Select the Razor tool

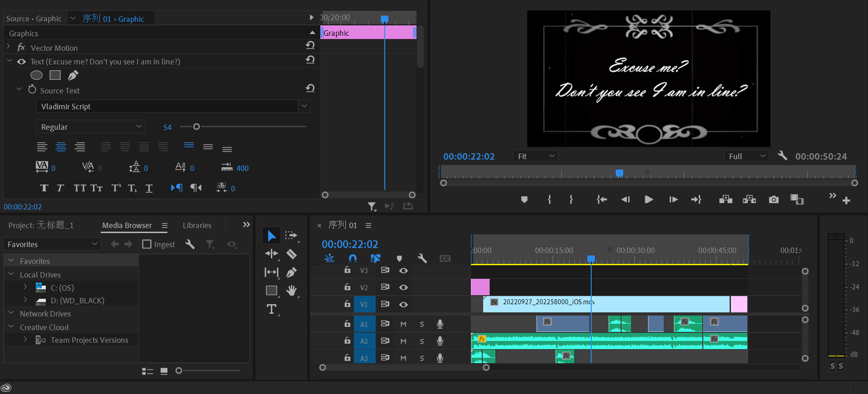[x=291, y=254]
